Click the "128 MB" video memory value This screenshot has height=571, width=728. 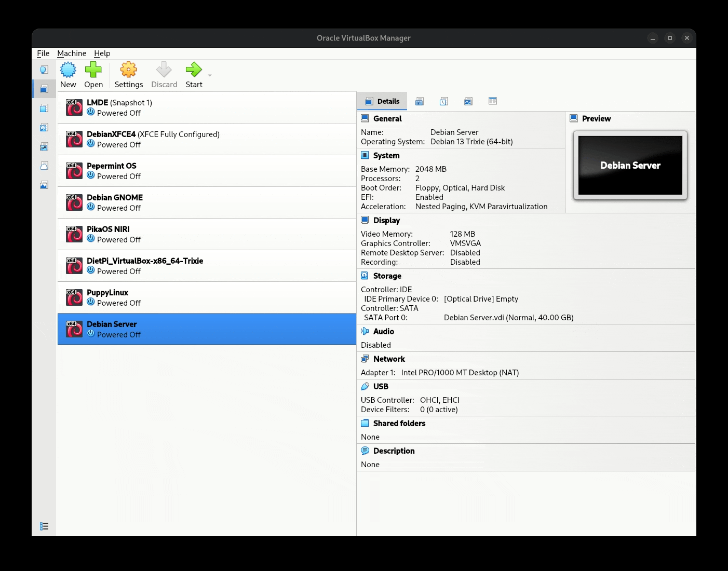point(463,234)
